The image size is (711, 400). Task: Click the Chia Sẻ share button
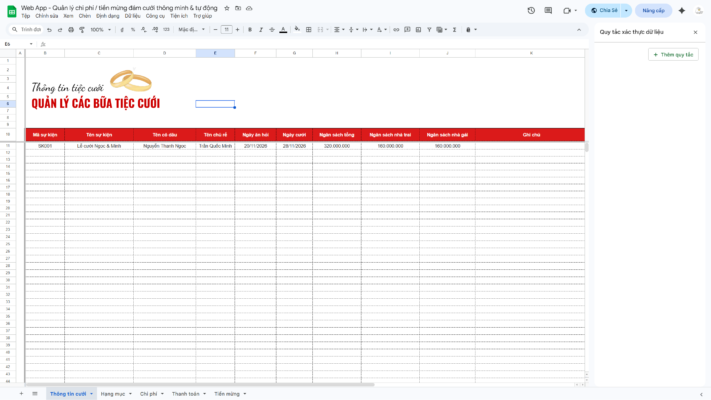pyautogui.click(x=604, y=10)
